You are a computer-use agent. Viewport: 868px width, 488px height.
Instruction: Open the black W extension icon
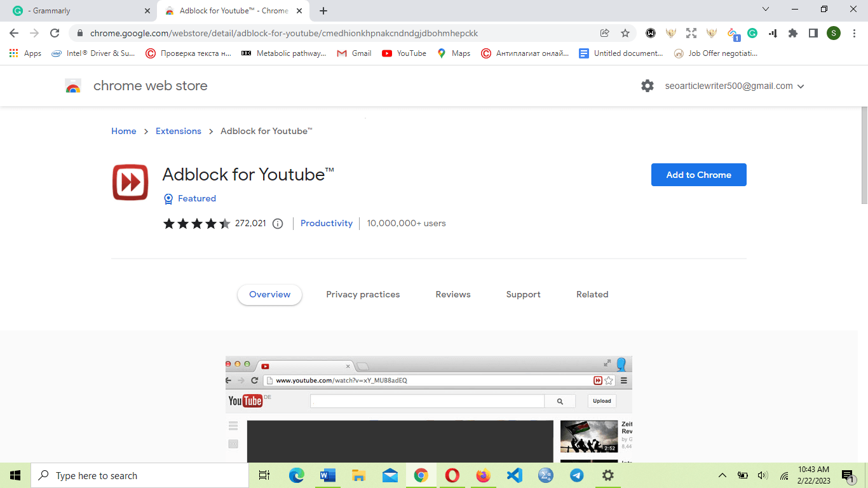click(x=651, y=33)
